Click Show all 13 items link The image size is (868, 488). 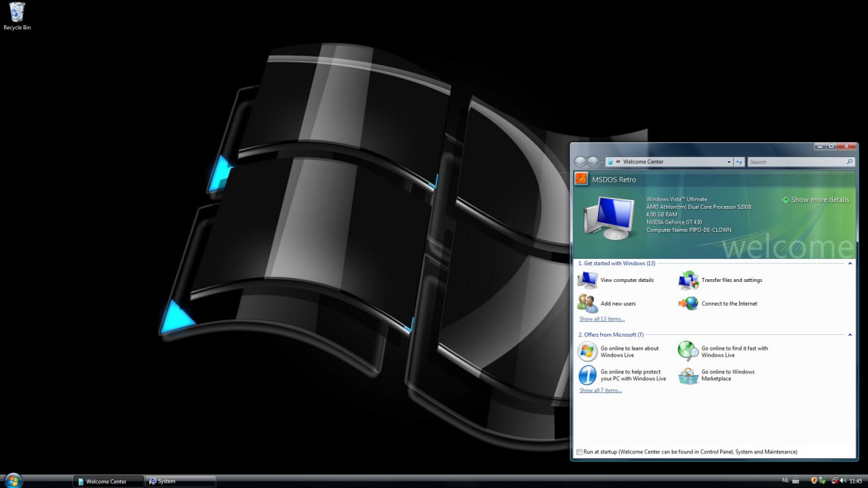click(x=602, y=319)
